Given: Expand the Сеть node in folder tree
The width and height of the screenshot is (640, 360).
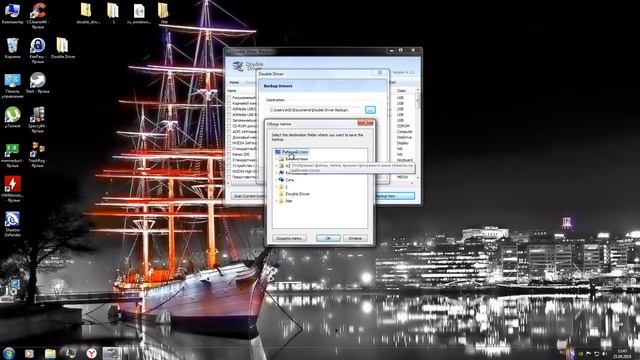Looking at the screenshot, I should 276,180.
